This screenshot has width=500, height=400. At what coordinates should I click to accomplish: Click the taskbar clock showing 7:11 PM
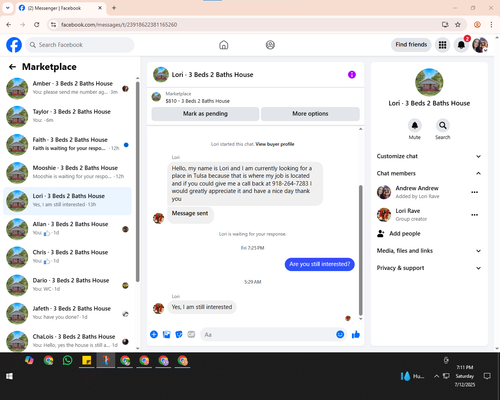465,376
